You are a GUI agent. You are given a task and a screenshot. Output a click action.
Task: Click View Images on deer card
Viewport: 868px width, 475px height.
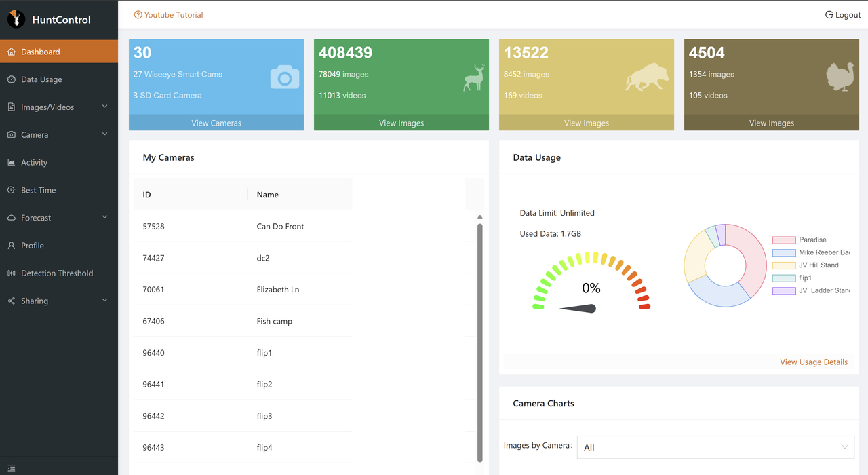click(401, 123)
